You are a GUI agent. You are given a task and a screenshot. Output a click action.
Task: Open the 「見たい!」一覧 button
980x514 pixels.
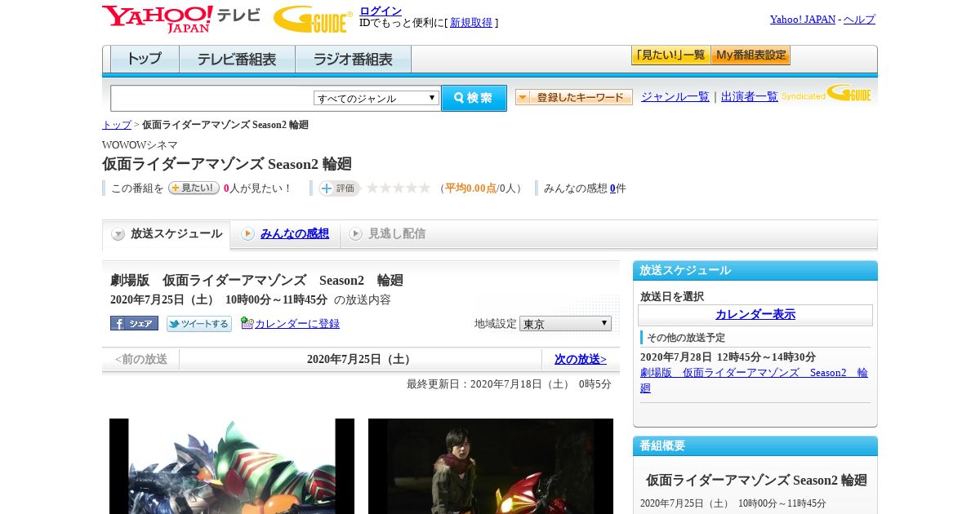[x=670, y=55]
